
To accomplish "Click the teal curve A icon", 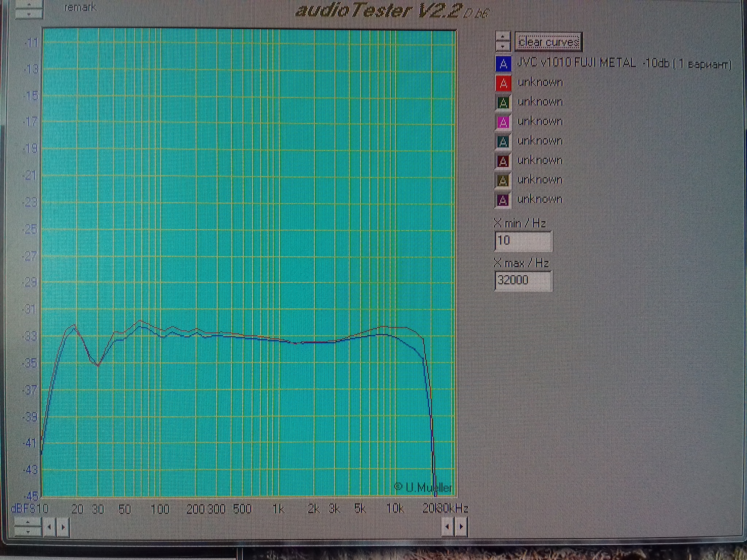I will click(x=503, y=141).
